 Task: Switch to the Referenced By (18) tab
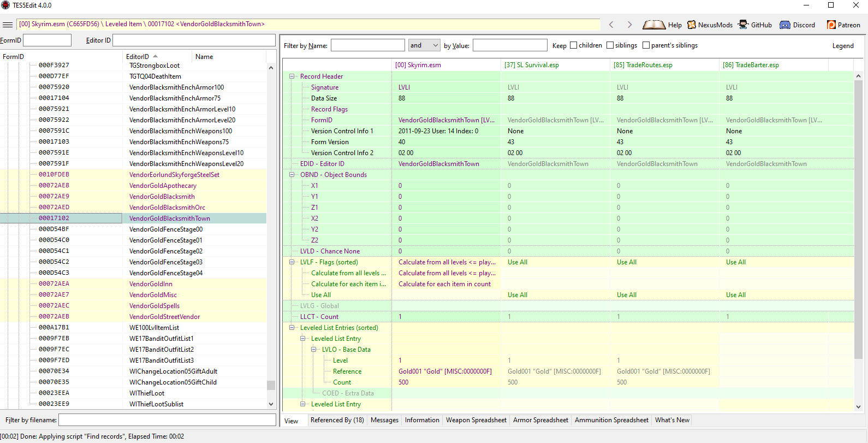pyautogui.click(x=337, y=420)
